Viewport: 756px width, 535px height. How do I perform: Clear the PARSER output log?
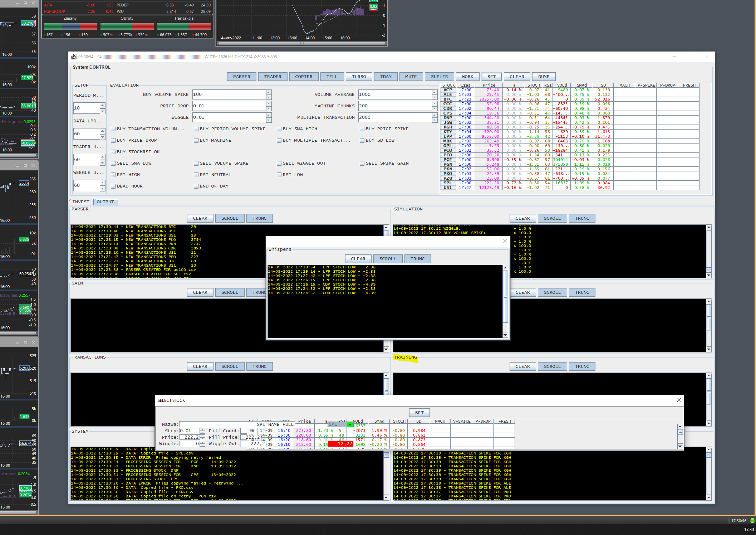[x=200, y=218]
